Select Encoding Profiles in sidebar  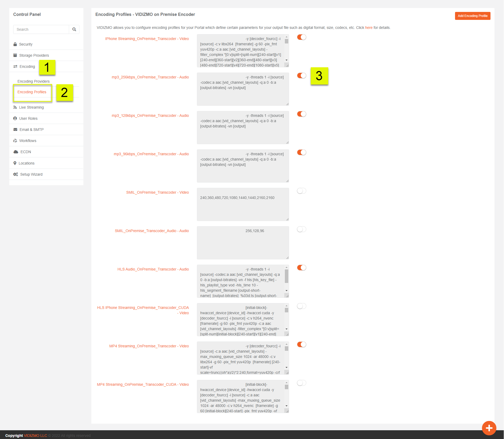pyautogui.click(x=32, y=92)
